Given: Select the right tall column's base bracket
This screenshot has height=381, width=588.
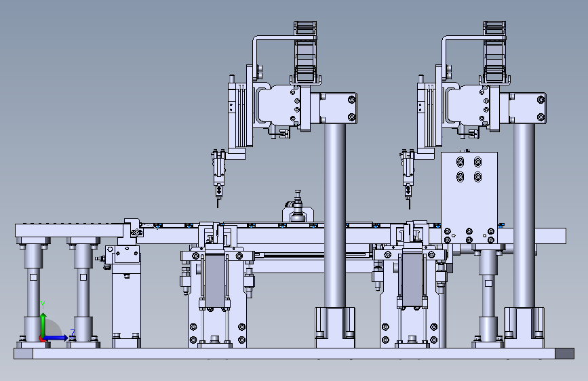Looking at the screenshot, I should [524, 327].
